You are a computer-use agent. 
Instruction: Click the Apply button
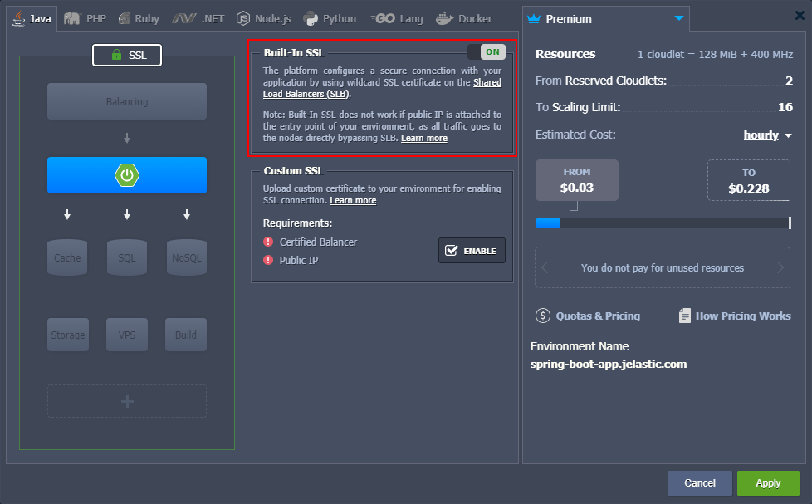tap(768, 482)
